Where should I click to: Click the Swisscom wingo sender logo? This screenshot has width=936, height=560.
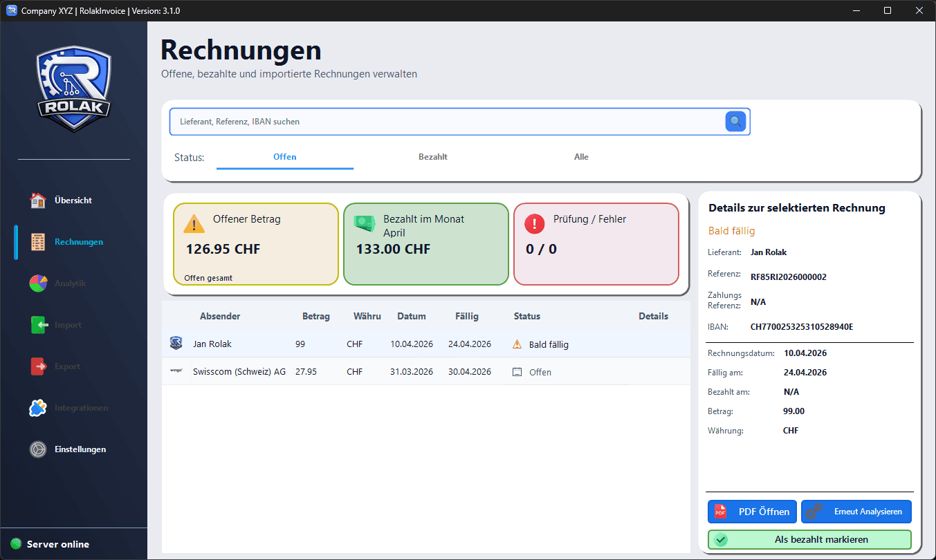coord(176,371)
